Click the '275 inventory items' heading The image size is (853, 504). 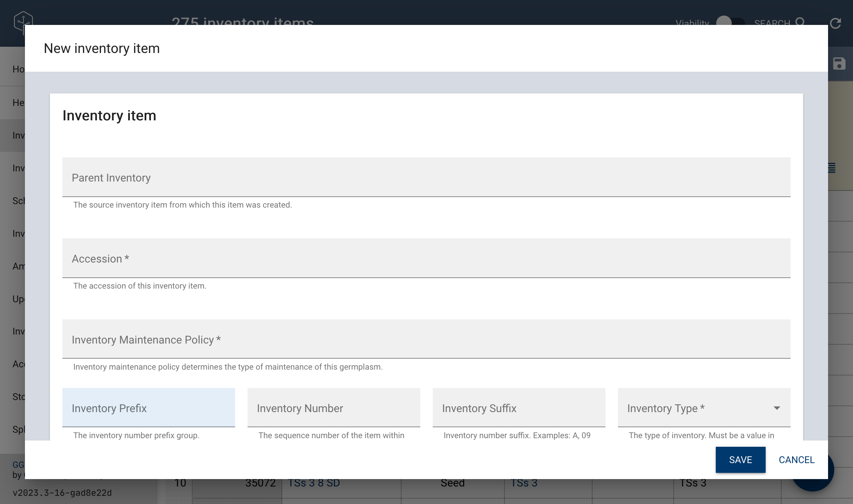pyautogui.click(x=242, y=21)
